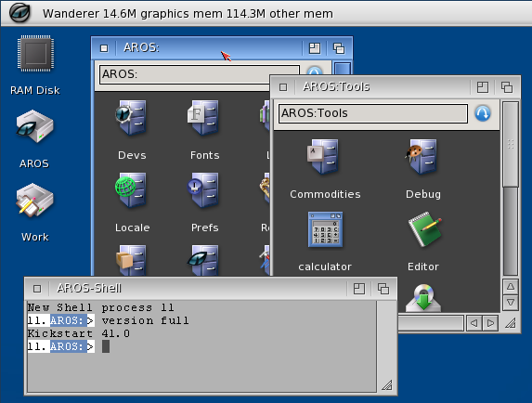The width and height of the screenshot is (532, 403).
Task: Click the AROS:Tools path input field
Action: pyautogui.click(x=373, y=113)
